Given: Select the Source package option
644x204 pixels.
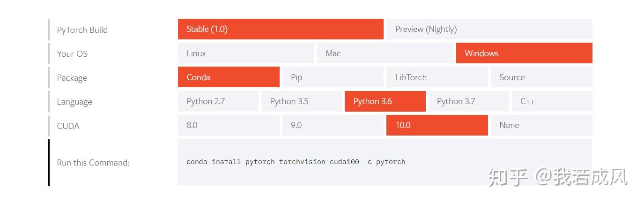Looking at the screenshot, I should [541, 77].
